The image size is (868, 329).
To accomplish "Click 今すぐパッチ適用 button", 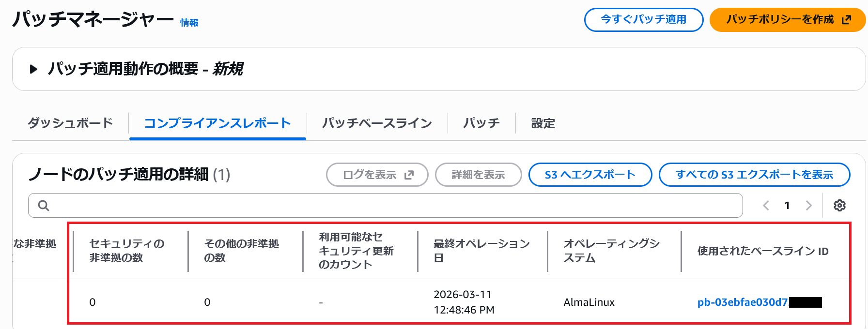I will [643, 20].
